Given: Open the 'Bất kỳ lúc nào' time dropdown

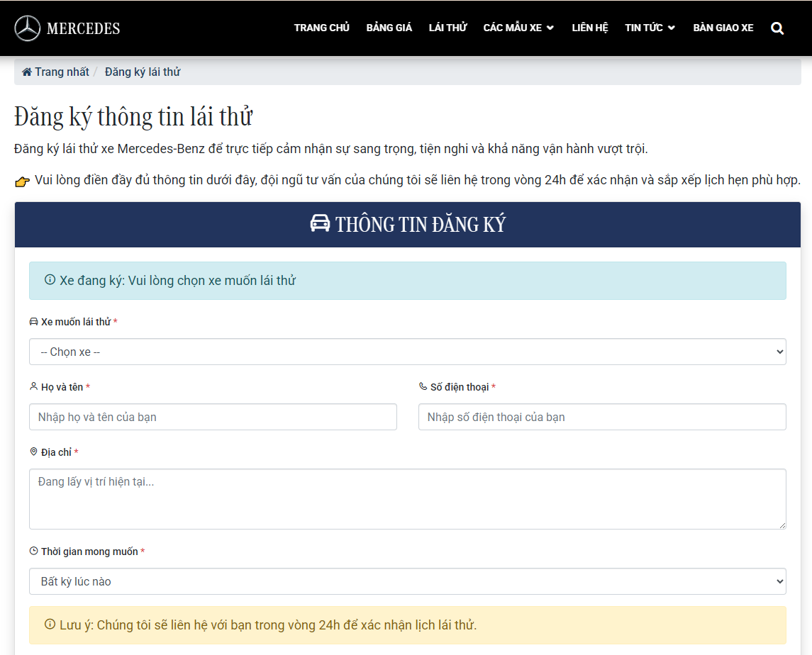Looking at the screenshot, I should (407, 581).
